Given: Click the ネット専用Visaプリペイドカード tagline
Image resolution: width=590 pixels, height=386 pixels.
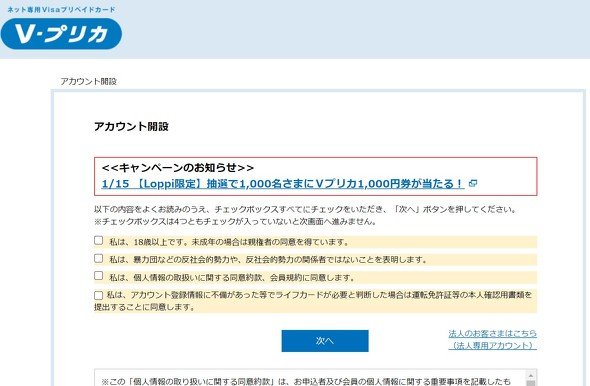Looking at the screenshot, I should (x=61, y=9).
